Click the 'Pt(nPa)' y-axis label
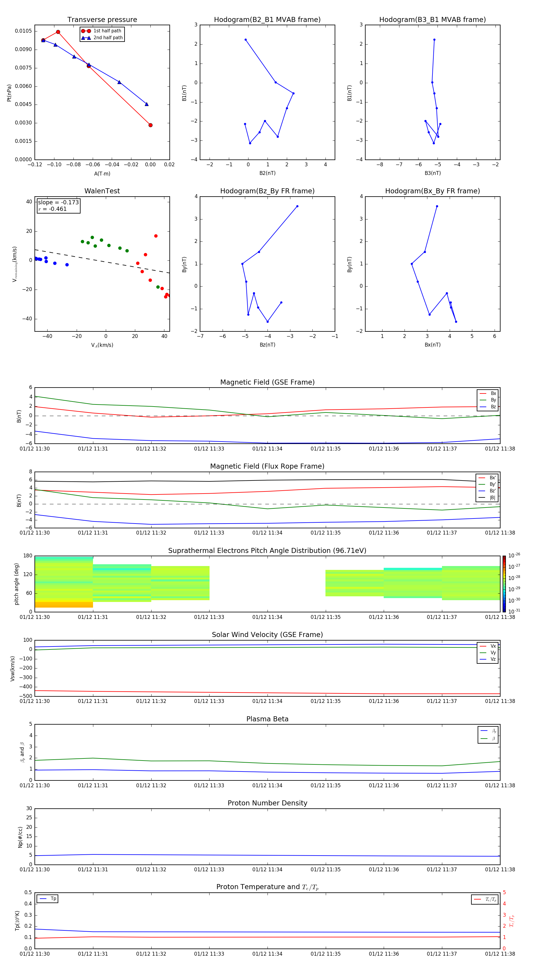The height and width of the screenshot is (980, 535). tap(9, 92)
